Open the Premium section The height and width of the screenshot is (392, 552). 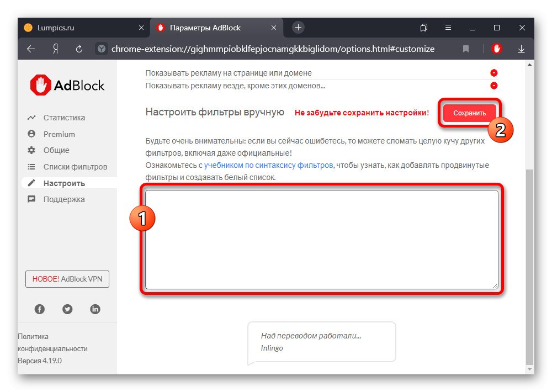(x=59, y=134)
